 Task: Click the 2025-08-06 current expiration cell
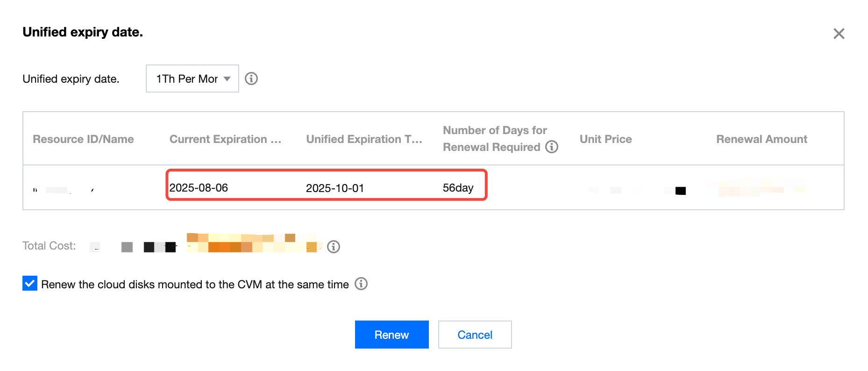click(x=199, y=188)
